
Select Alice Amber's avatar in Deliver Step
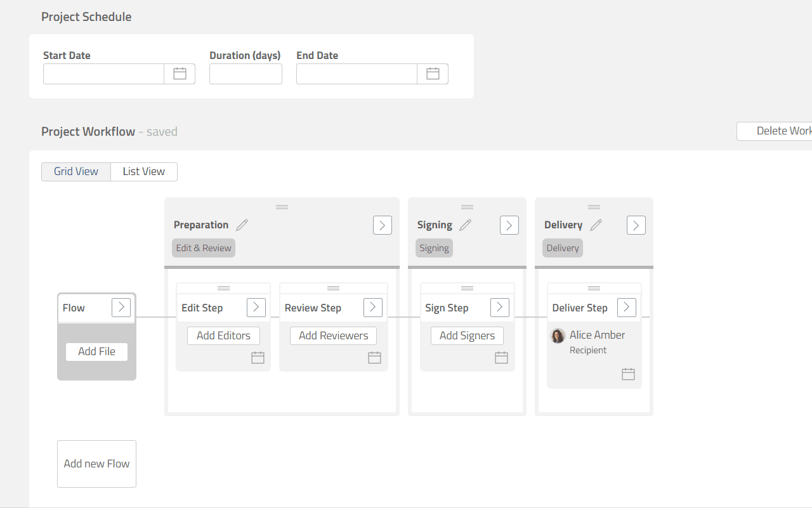click(558, 336)
